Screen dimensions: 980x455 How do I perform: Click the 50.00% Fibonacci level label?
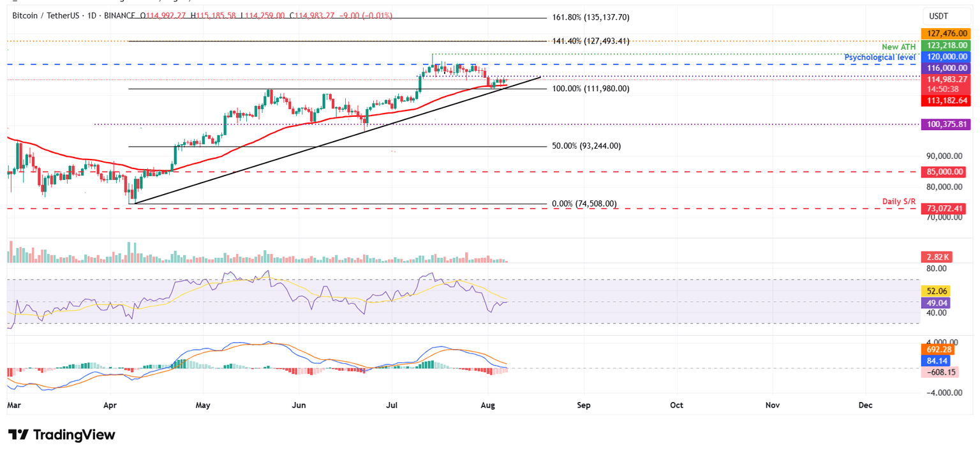[588, 145]
